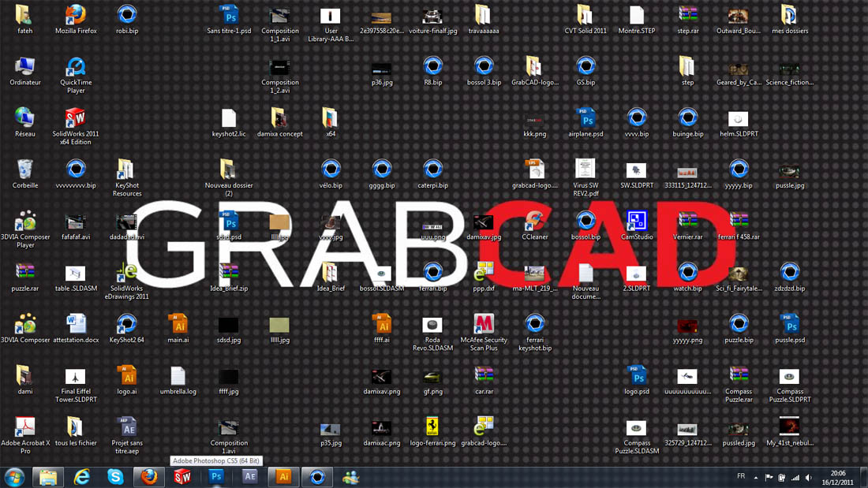The height and width of the screenshot is (488, 868).
Task: Open SolidWorks eDrawings 2011 shortcut
Action: tap(127, 281)
